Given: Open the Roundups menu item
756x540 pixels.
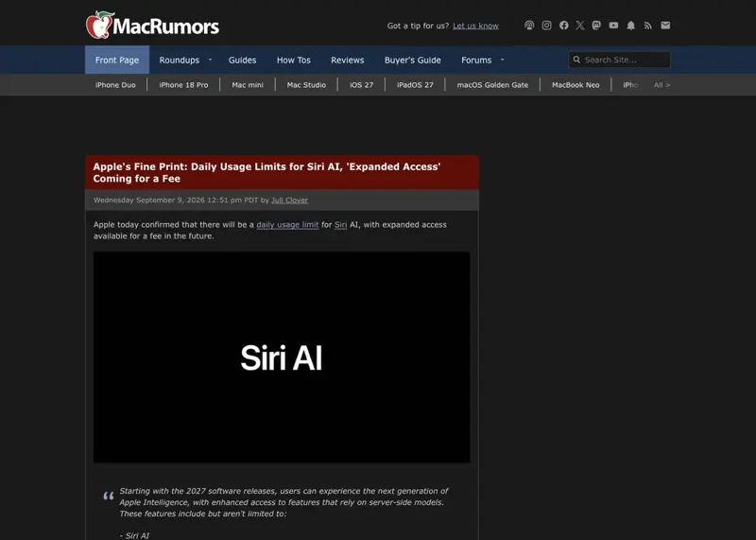Looking at the screenshot, I should pyautogui.click(x=180, y=60).
